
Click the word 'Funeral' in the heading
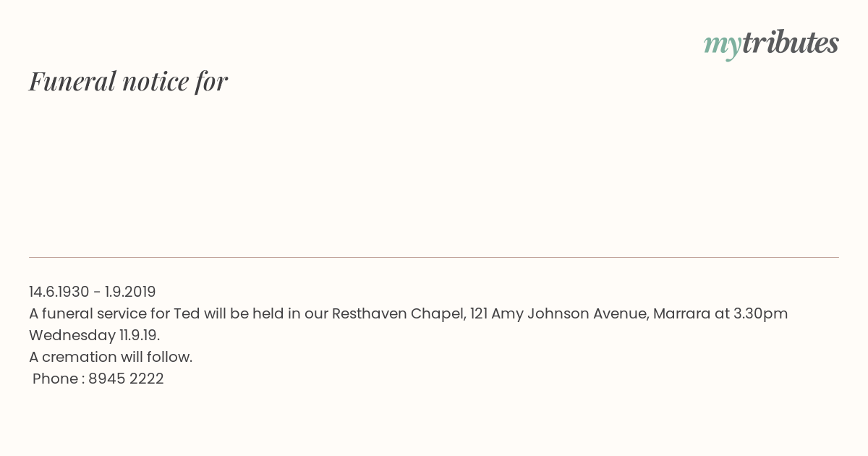(x=72, y=81)
